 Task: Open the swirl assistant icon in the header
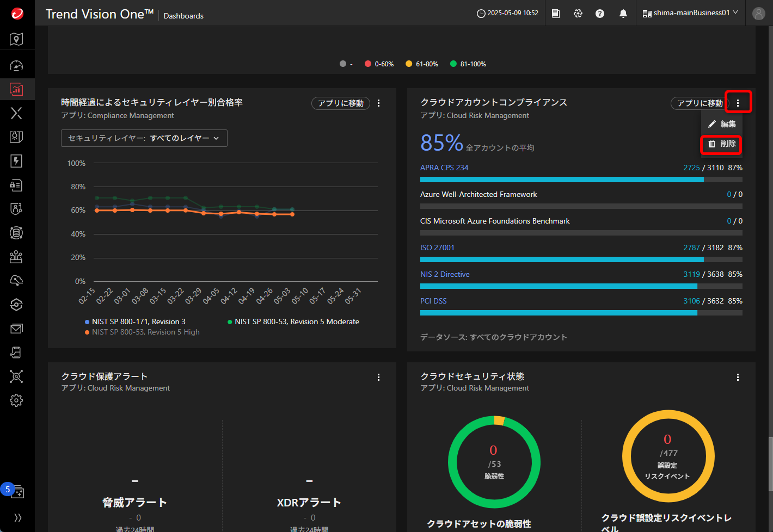coord(578,14)
